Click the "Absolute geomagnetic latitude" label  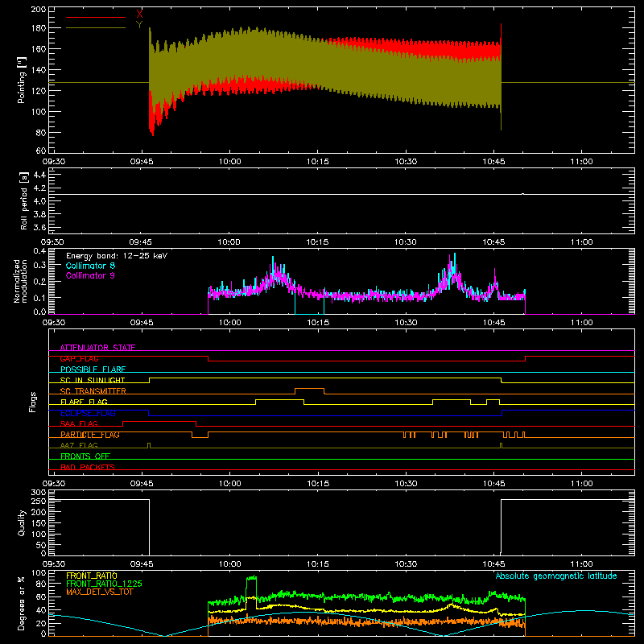(556, 576)
